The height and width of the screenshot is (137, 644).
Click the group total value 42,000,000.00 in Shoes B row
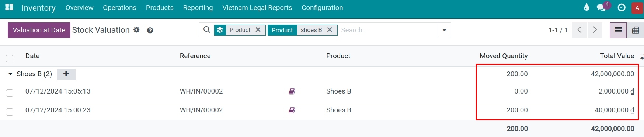click(613, 74)
